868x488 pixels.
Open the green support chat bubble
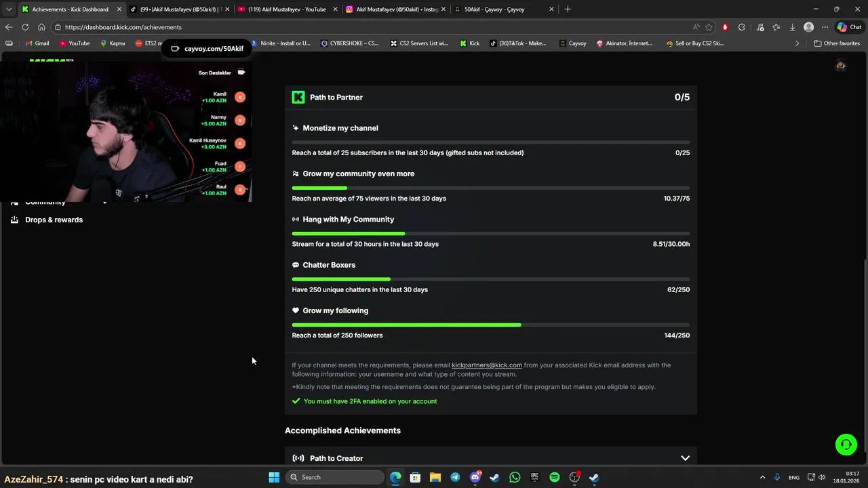pyautogui.click(x=846, y=445)
